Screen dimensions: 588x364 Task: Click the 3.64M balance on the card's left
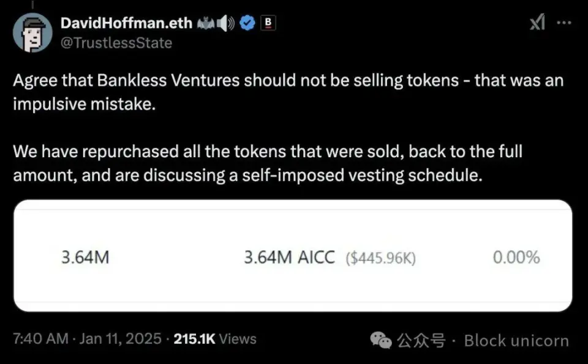pyautogui.click(x=85, y=258)
